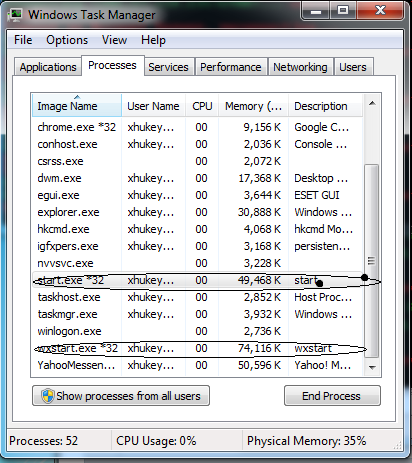Close the Windows Task Manager window
The width and height of the screenshot is (412, 463).
pos(380,11)
